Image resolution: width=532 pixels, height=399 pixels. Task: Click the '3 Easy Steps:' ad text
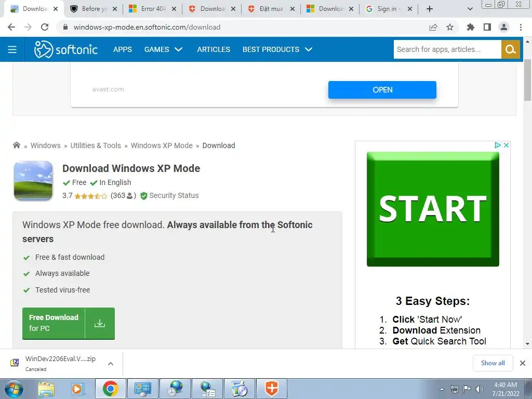(433, 301)
